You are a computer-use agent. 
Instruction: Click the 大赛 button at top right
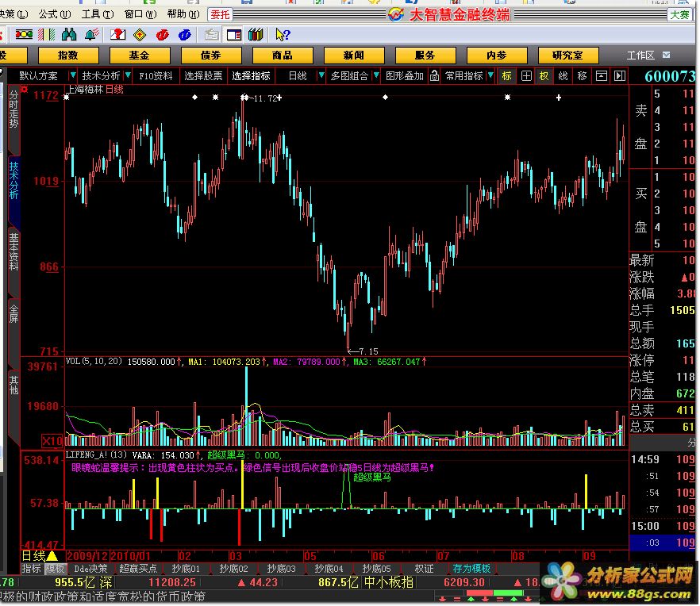coord(679,15)
